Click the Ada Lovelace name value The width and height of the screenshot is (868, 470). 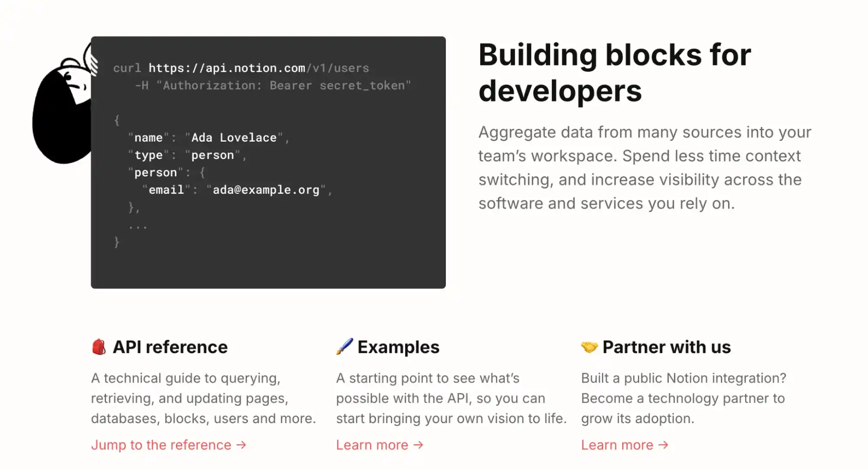[x=234, y=138]
